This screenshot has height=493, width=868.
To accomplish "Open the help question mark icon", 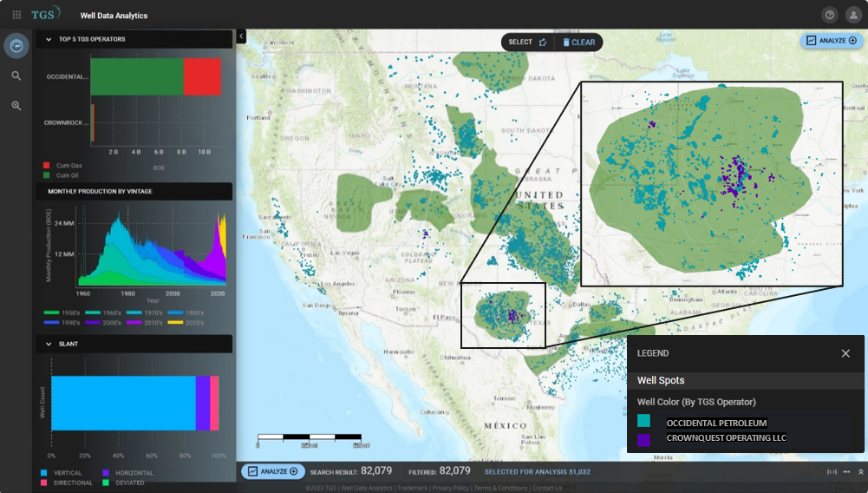I will (830, 15).
